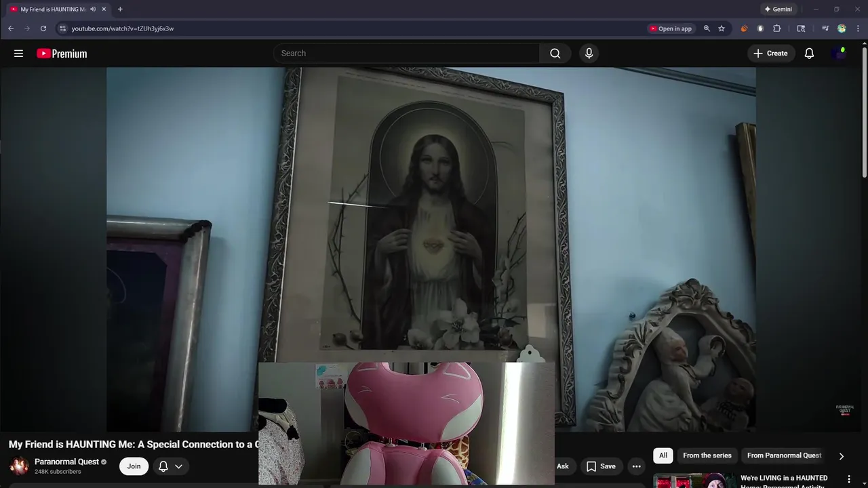Submit search with the magnifier button
Screen dimensions: 868x488
pos(555,54)
